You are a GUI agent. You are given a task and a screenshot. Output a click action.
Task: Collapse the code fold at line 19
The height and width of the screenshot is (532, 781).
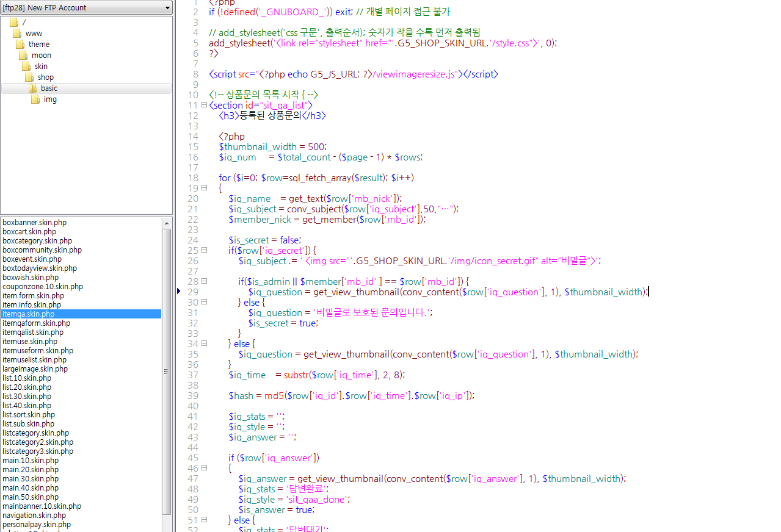coord(204,188)
